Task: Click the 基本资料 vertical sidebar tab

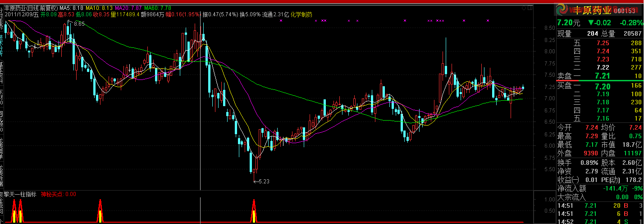Action: [x=2, y=73]
